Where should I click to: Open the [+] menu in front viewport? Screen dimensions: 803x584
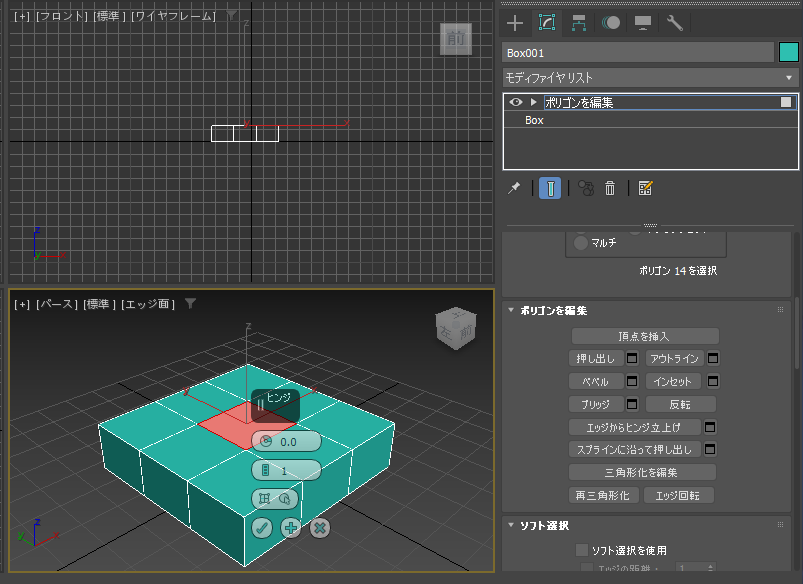(22, 16)
